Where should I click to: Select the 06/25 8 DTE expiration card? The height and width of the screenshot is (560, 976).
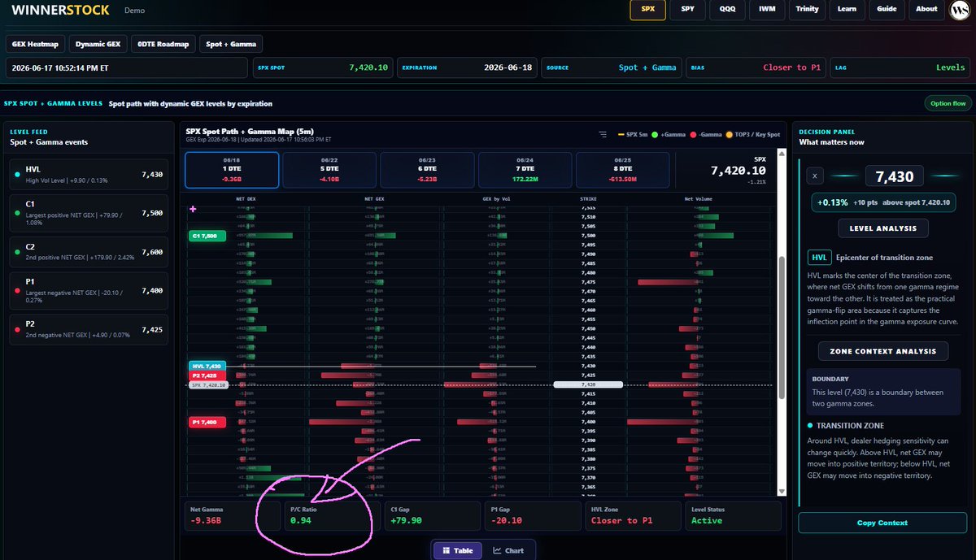622,169
